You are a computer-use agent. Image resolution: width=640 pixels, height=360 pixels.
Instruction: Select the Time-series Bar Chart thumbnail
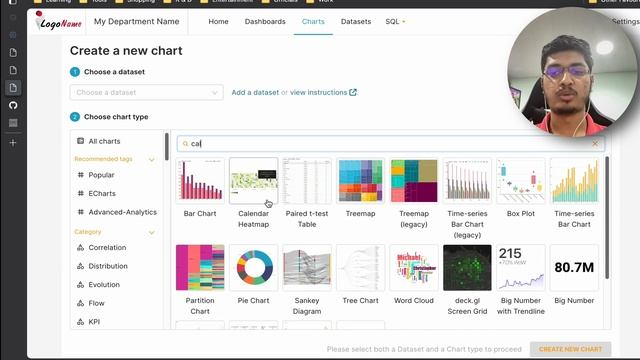[574, 181]
